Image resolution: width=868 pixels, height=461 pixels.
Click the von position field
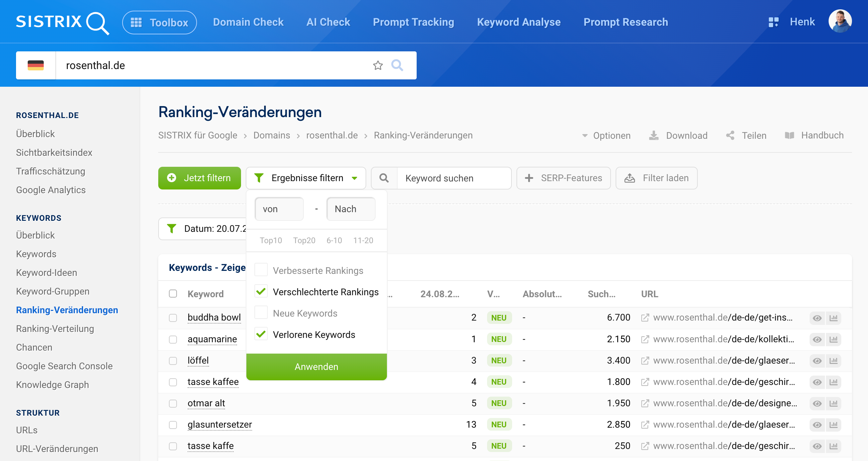click(x=279, y=209)
